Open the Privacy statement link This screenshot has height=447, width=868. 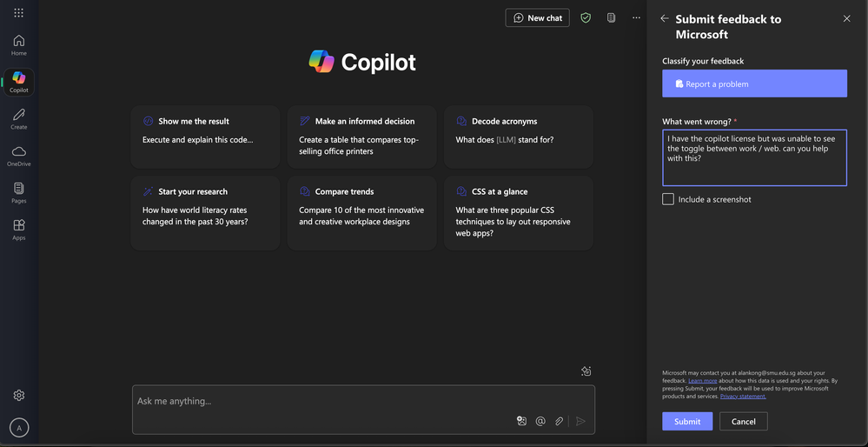[x=744, y=396]
